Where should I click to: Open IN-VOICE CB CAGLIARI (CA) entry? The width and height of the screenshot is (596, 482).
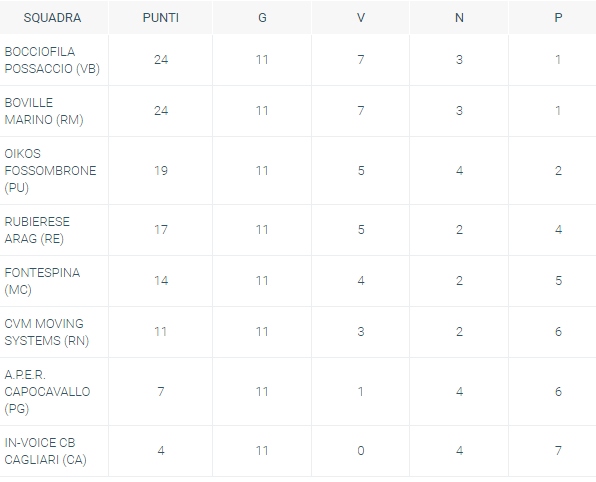click(x=45, y=451)
